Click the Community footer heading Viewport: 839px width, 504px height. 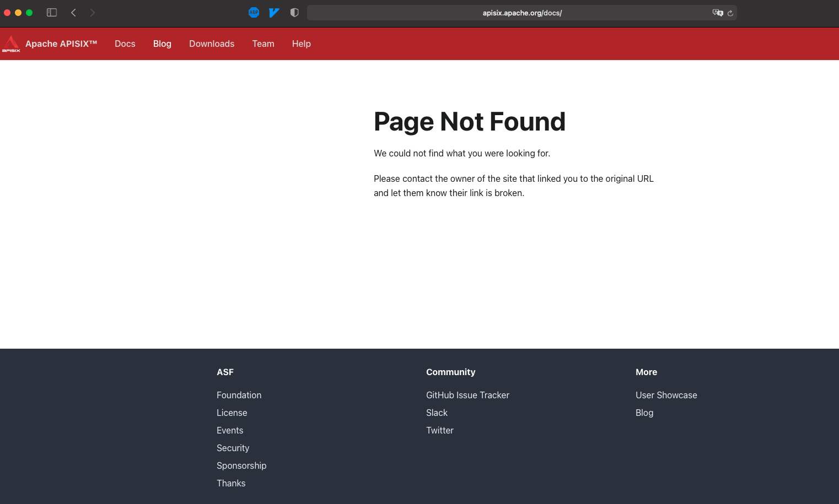click(x=451, y=372)
